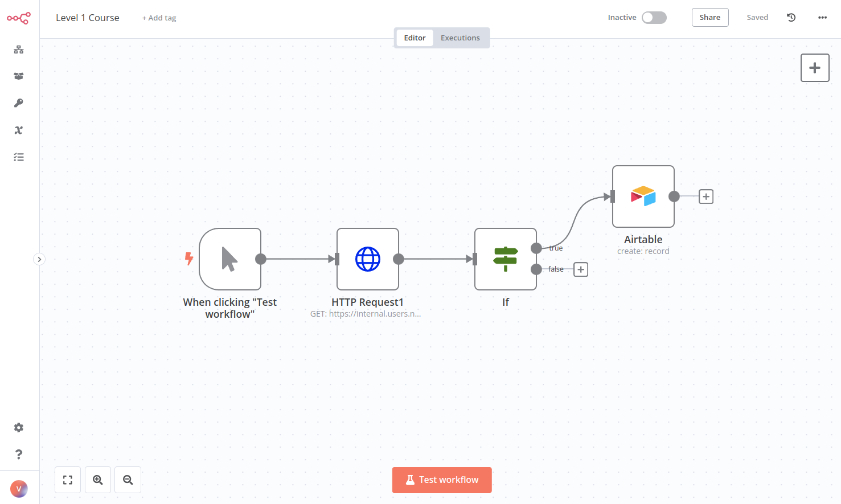The image size is (841, 504).
Task: Switch to the Executions tab
Action: click(460, 38)
